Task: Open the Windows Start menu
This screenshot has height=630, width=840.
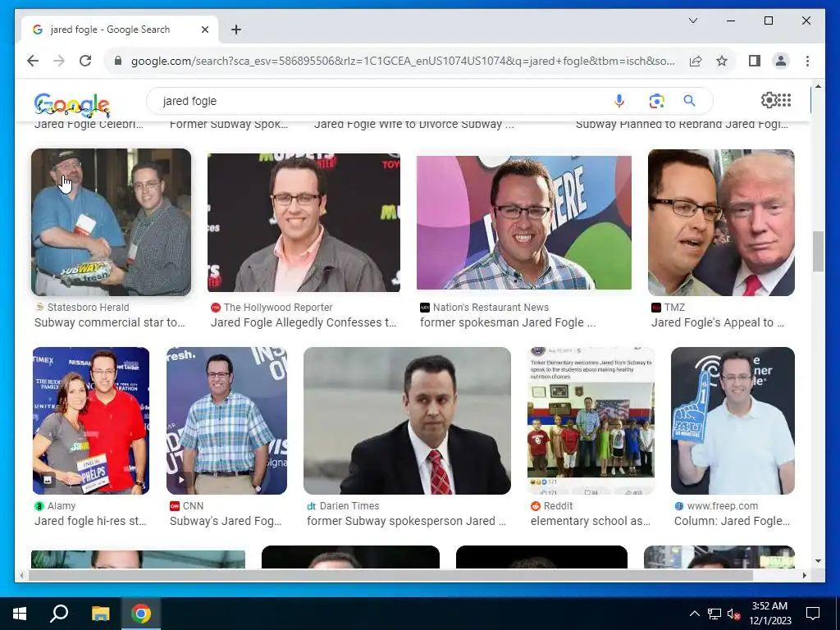Action: point(20,614)
